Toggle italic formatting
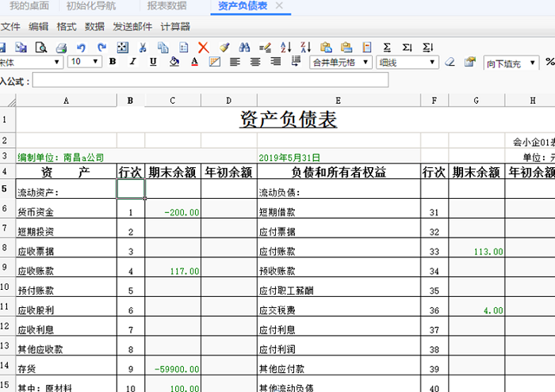The width and height of the screenshot is (555, 392). point(132,62)
